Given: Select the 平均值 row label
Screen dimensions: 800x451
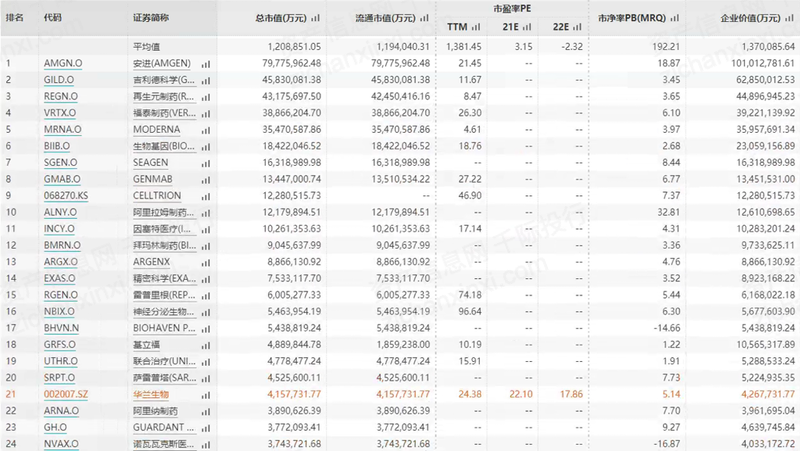Looking at the screenshot, I should pyautogui.click(x=146, y=47).
